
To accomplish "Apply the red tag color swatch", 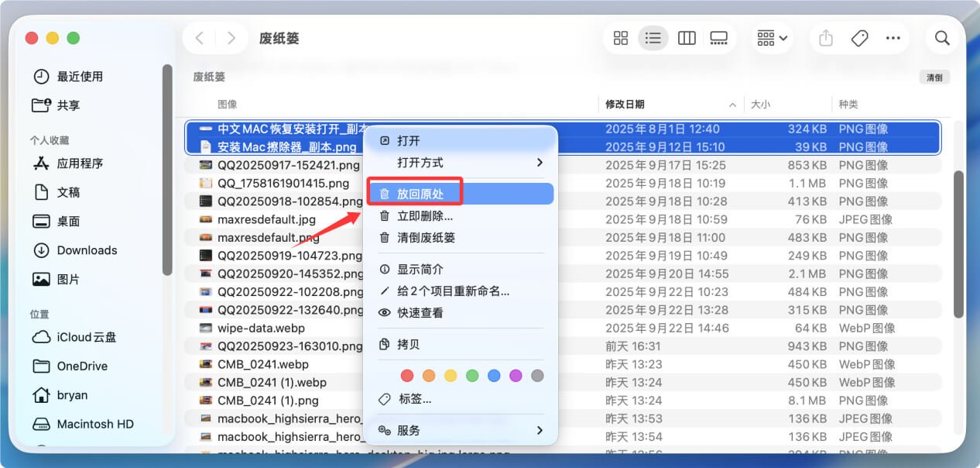I will coord(407,375).
